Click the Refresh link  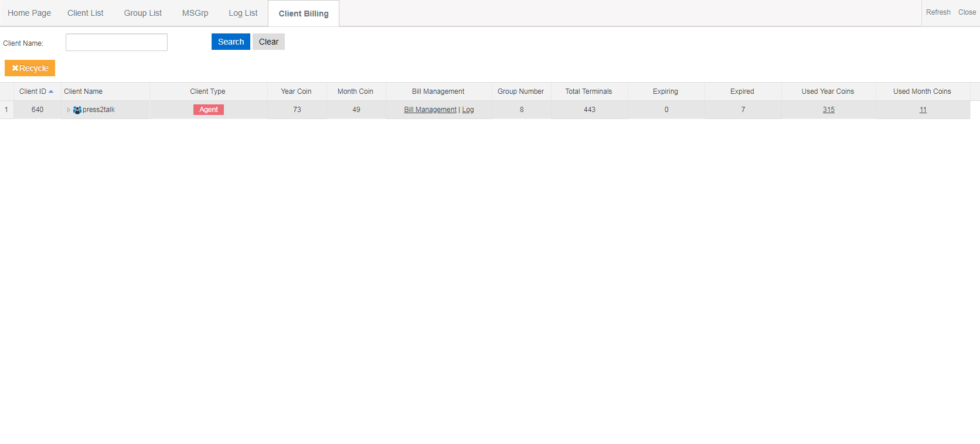coord(938,12)
